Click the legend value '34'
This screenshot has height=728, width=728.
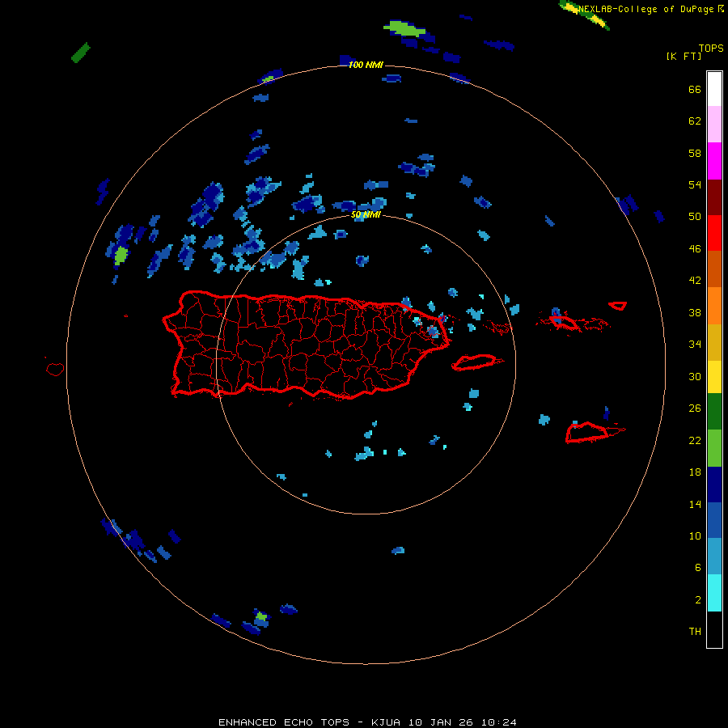[x=695, y=344]
